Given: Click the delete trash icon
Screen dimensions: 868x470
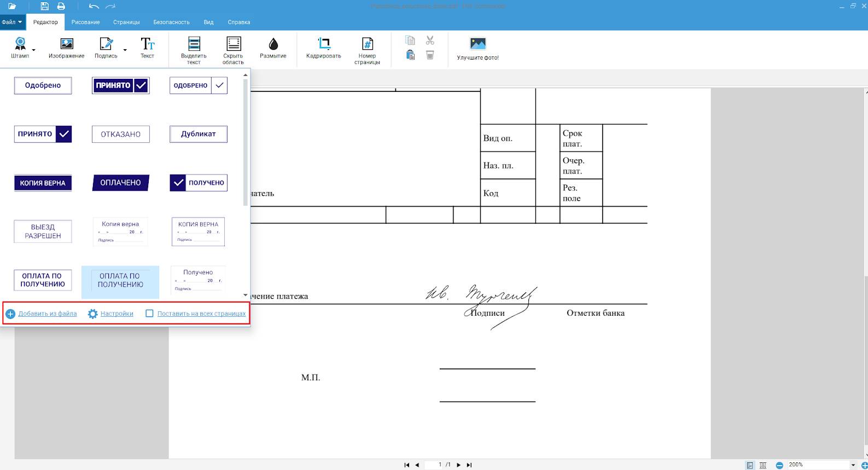Looking at the screenshot, I should (430, 55).
